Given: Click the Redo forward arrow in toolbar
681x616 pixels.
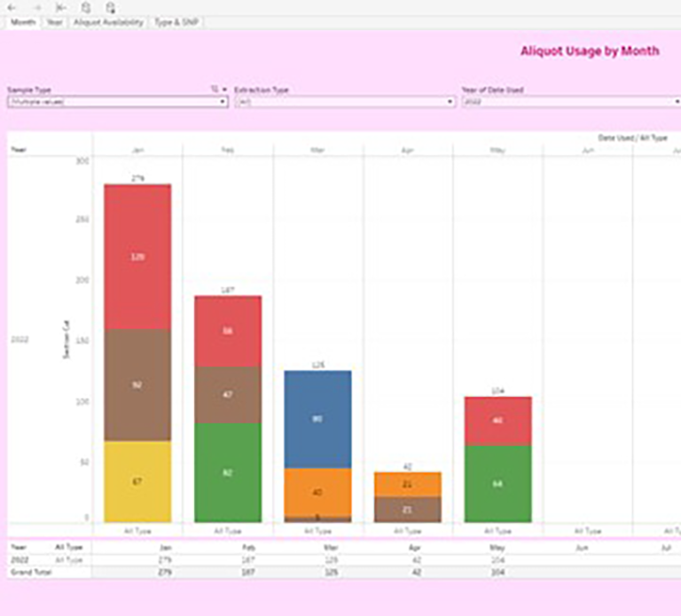Looking at the screenshot, I should pos(36,6).
